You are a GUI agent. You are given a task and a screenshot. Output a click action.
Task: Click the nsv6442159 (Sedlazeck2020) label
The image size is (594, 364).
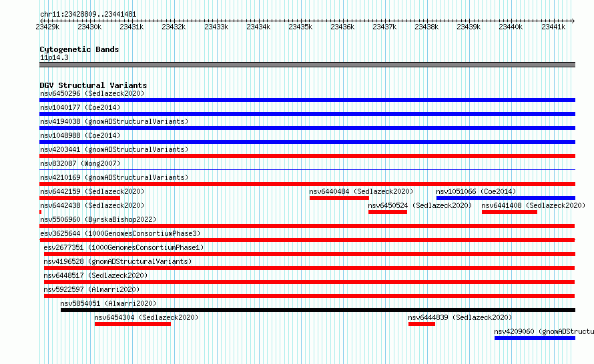[x=92, y=191]
